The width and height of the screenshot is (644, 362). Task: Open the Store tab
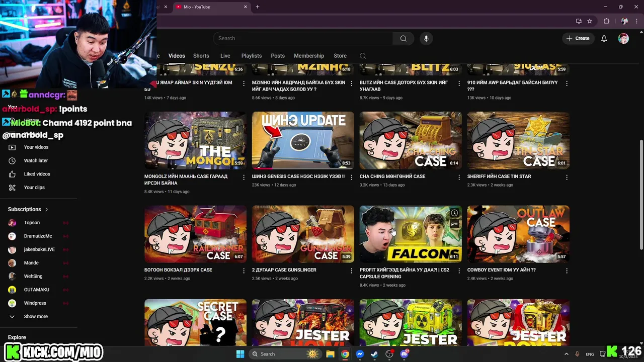340,56
